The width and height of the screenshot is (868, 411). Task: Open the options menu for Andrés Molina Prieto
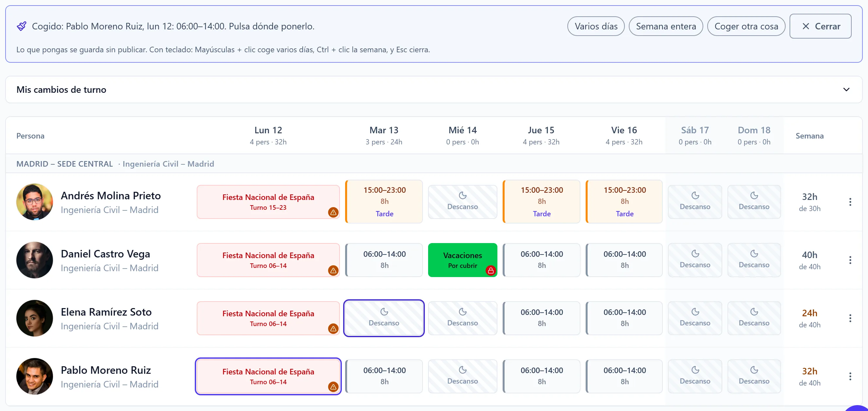coord(850,202)
